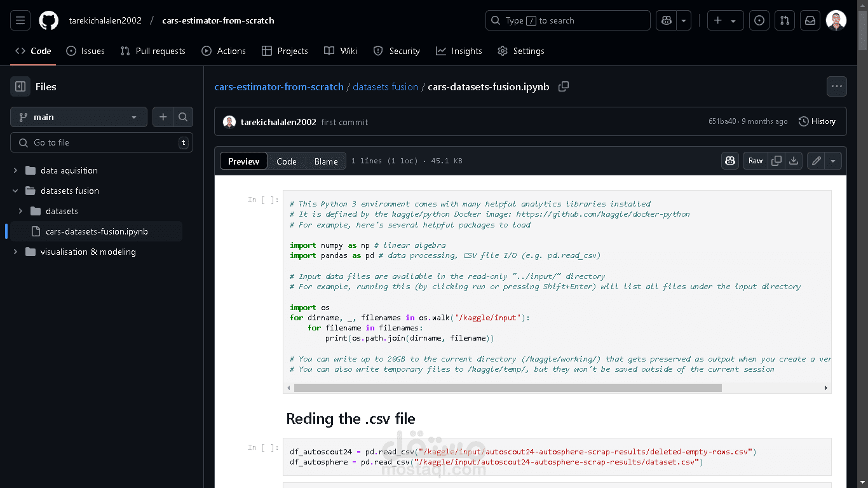Screen dimensions: 868x488
Task: Go to the Insights tab
Action: [459, 51]
